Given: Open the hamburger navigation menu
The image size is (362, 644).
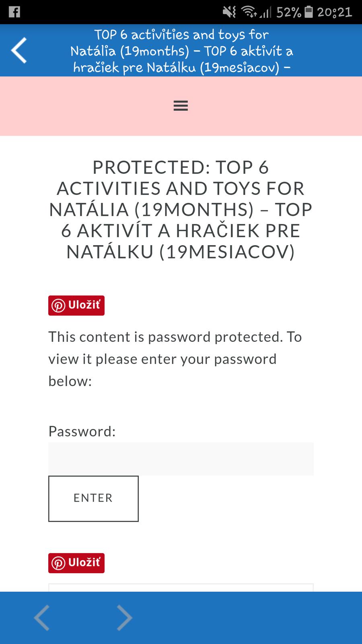Looking at the screenshot, I should (x=181, y=106).
